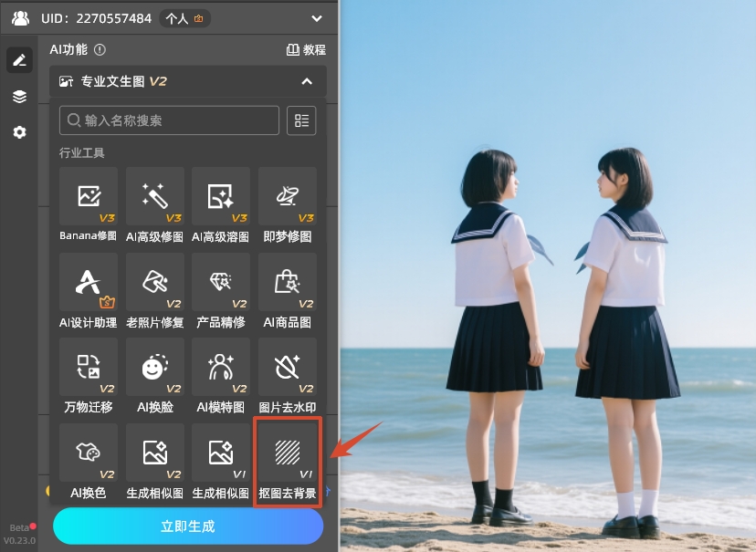Viewport: 756px width, 552px height.
Task: Click the 立即生成 button
Action: point(188,526)
